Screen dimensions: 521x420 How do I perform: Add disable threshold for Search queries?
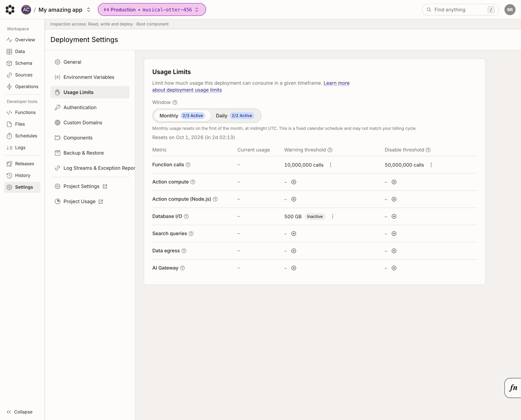pyautogui.click(x=394, y=233)
